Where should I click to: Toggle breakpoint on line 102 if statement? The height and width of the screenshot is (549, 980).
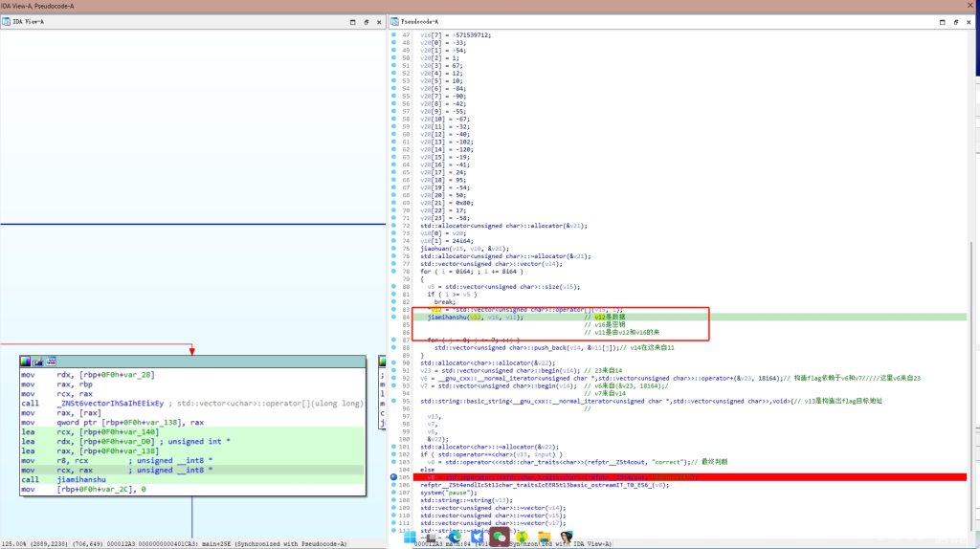pyautogui.click(x=393, y=454)
